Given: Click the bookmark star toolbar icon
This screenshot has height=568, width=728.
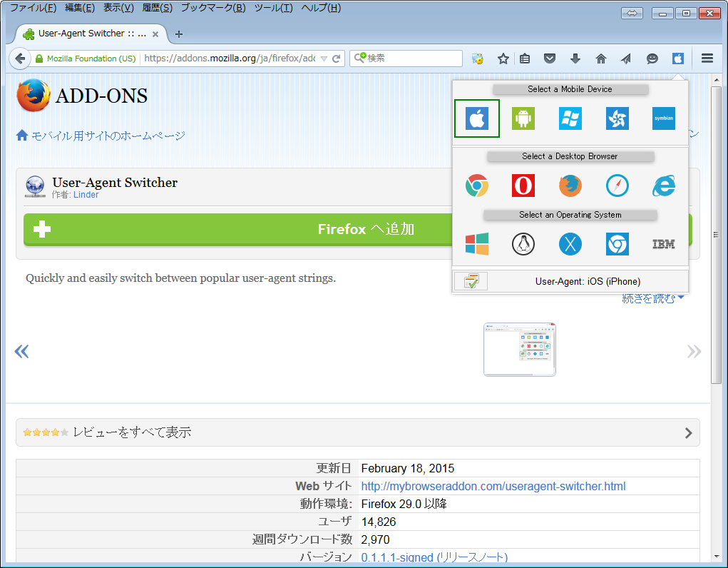Looking at the screenshot, I should point(503,59).
